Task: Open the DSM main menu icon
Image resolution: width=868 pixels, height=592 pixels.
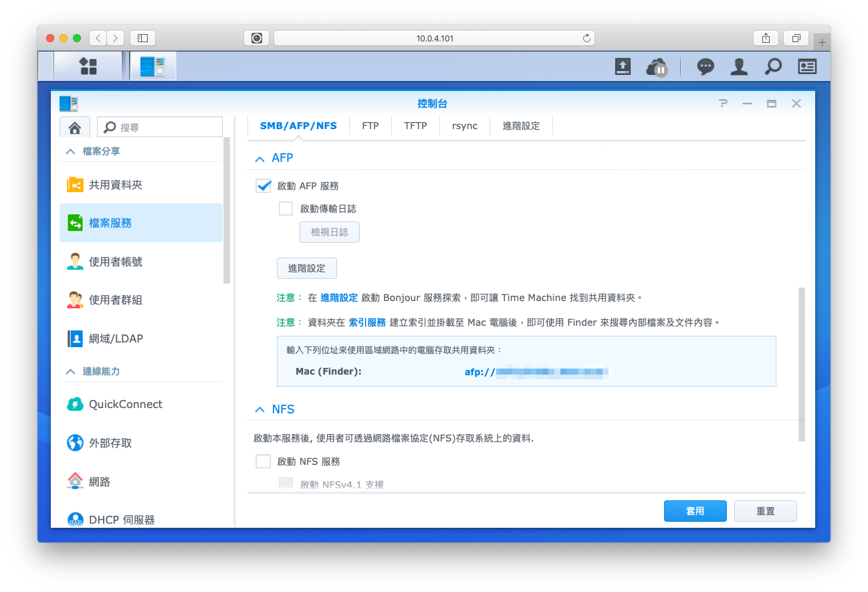Action: pos(88,66)
